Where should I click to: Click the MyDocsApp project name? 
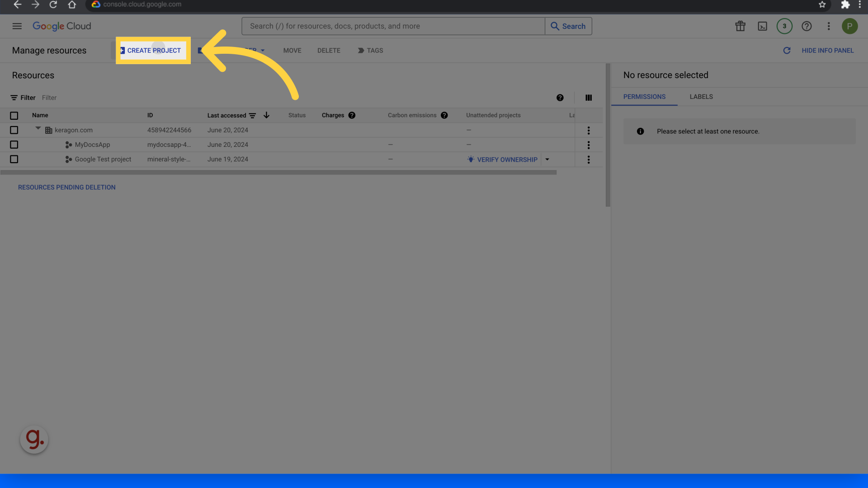tap(92, 145)
